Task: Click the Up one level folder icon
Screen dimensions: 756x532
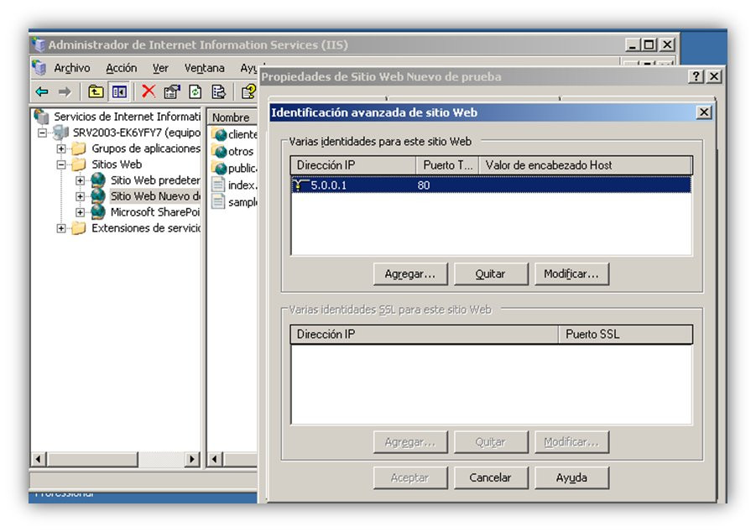Action: tap(96, 91)
